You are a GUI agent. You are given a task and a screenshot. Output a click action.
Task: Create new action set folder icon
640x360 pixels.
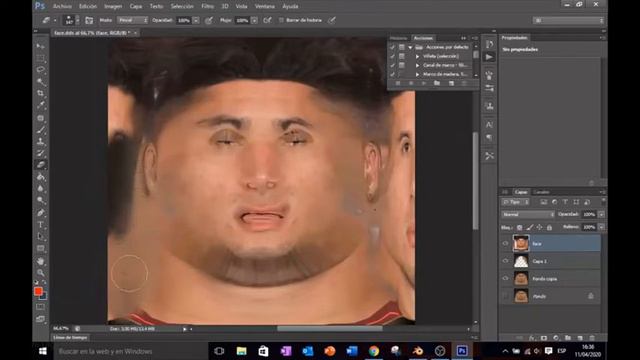click(437, 83)
